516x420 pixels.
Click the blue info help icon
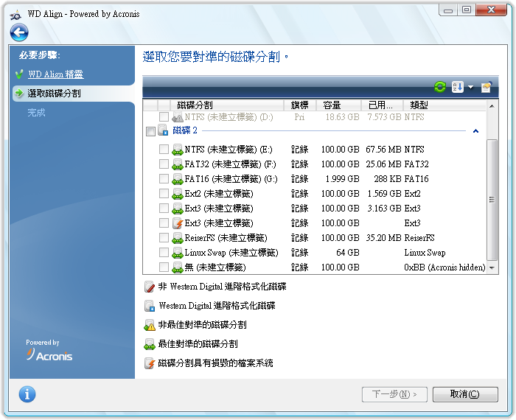pos(27,394)
